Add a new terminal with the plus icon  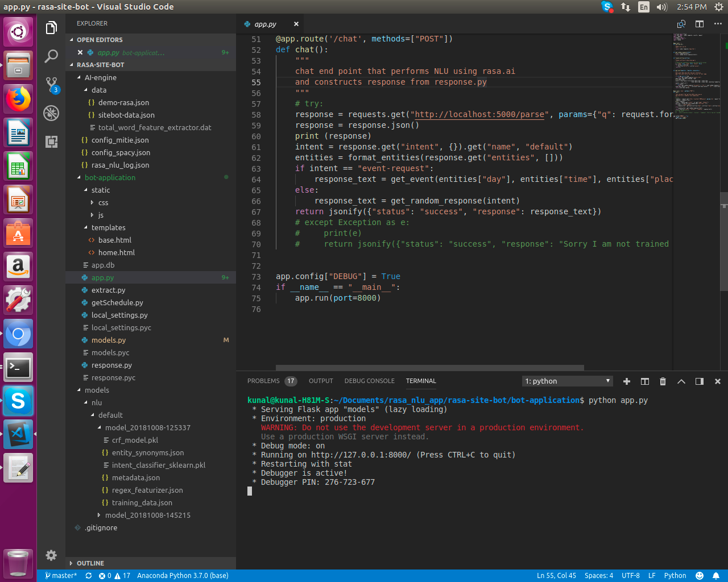tap(627, 381)
